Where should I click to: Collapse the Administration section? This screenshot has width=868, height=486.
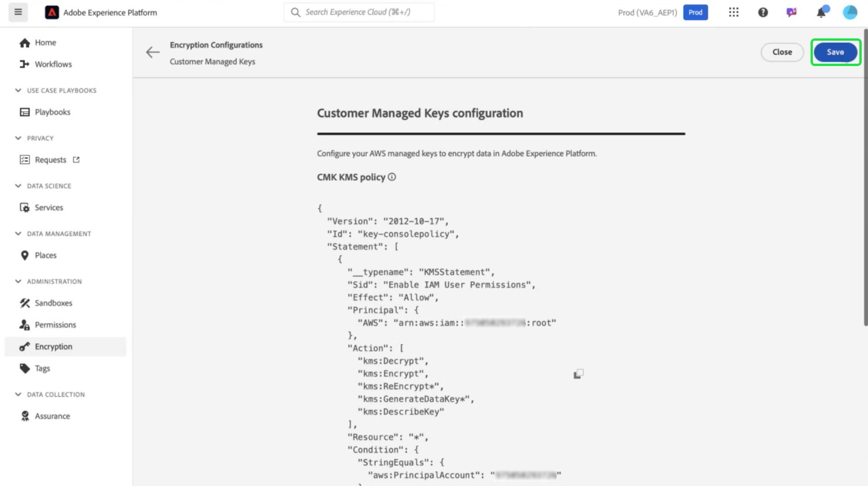(18, 281)
